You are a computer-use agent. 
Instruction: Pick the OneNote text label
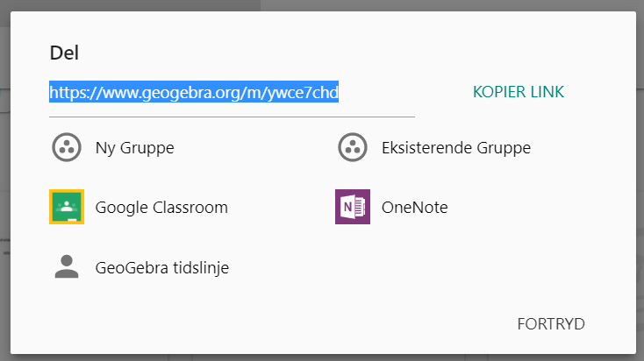coord(414,208)
